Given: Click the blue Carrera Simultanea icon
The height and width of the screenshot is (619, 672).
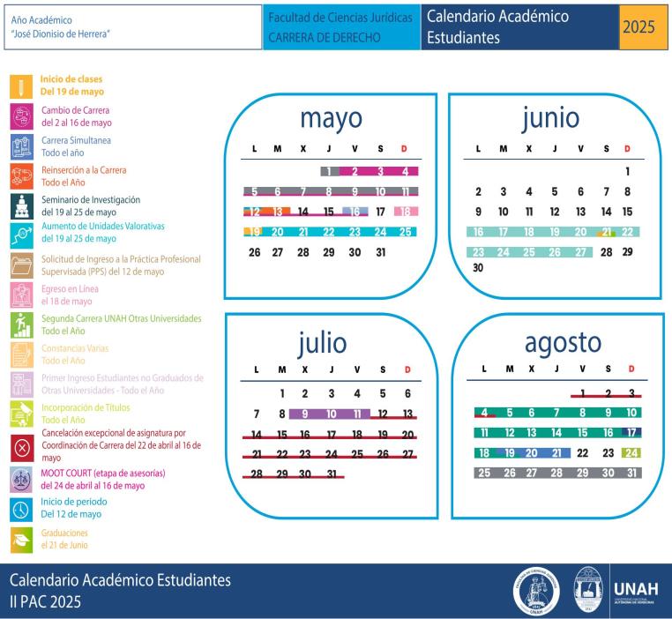Looking at the screenshot, I should (21, 147).
